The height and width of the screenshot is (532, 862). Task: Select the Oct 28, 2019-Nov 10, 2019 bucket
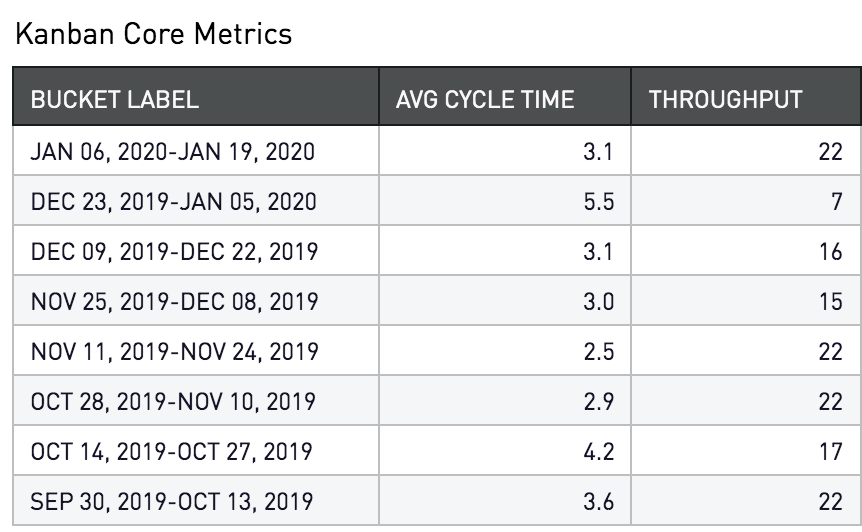173,402
